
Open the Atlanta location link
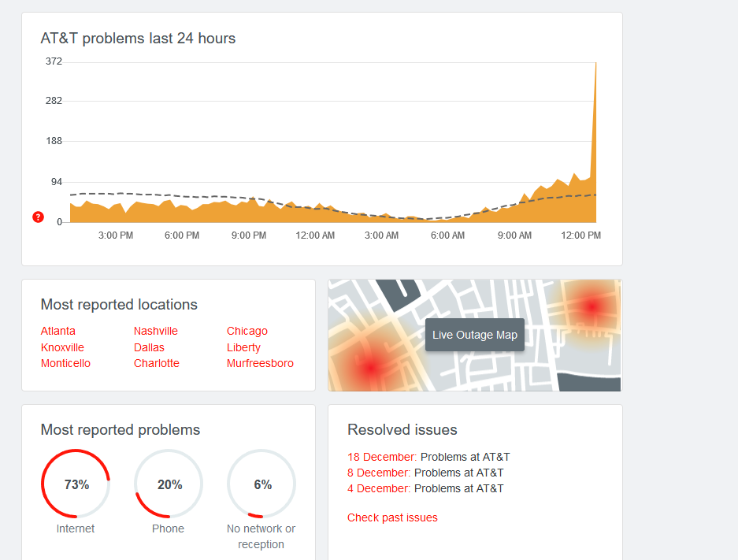click(x=58, y=331)
